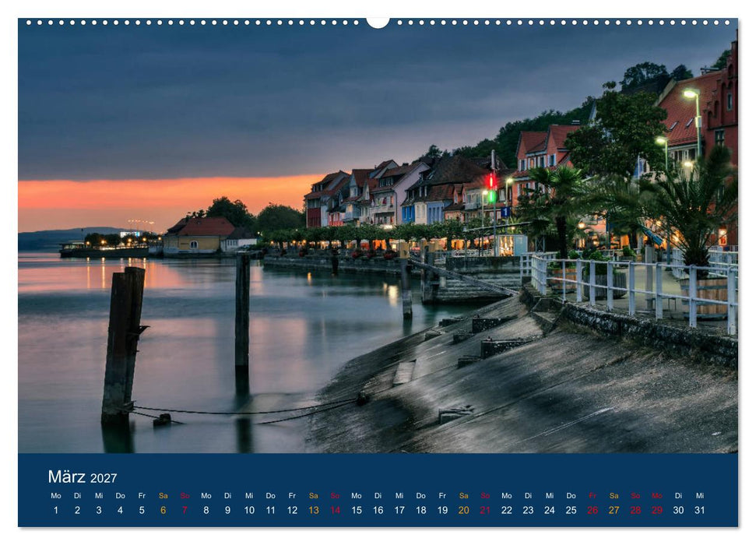Pick day 25 in the calendar row
The image size is (756, 545).
coord(571,510)
